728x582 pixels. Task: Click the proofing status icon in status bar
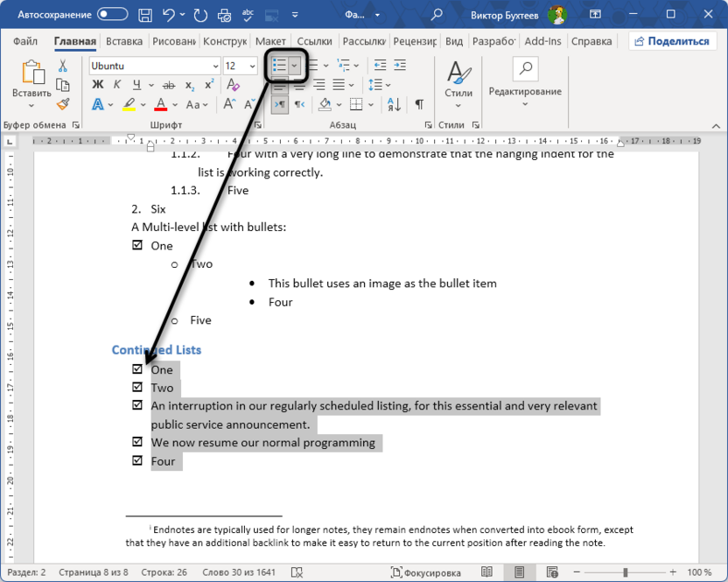297,572
